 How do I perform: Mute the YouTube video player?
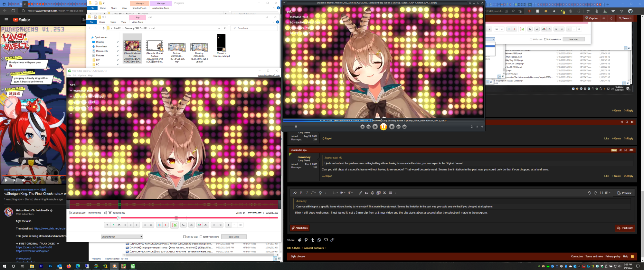(x=24, y=180)
